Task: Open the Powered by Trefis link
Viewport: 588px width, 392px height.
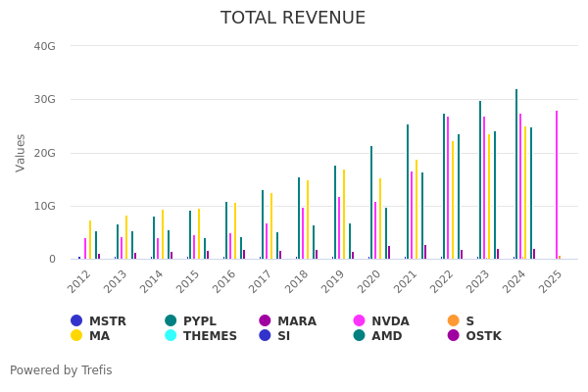Action: pos(61,370)
